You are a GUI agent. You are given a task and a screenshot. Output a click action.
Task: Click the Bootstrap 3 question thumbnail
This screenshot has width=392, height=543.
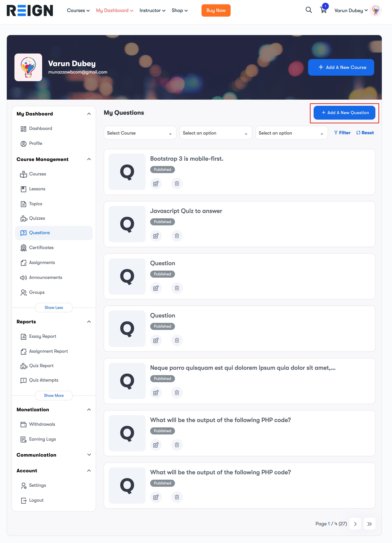(127, 172)
